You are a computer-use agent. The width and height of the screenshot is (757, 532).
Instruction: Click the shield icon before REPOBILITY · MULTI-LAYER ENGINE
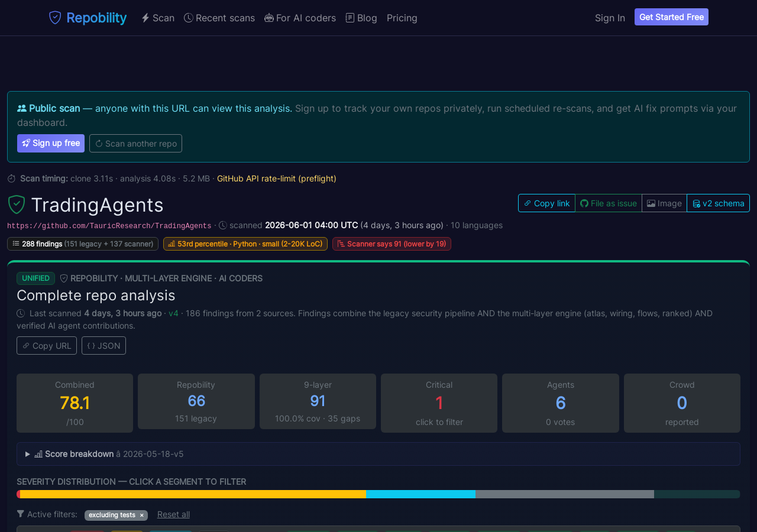(x=64, y=278)
